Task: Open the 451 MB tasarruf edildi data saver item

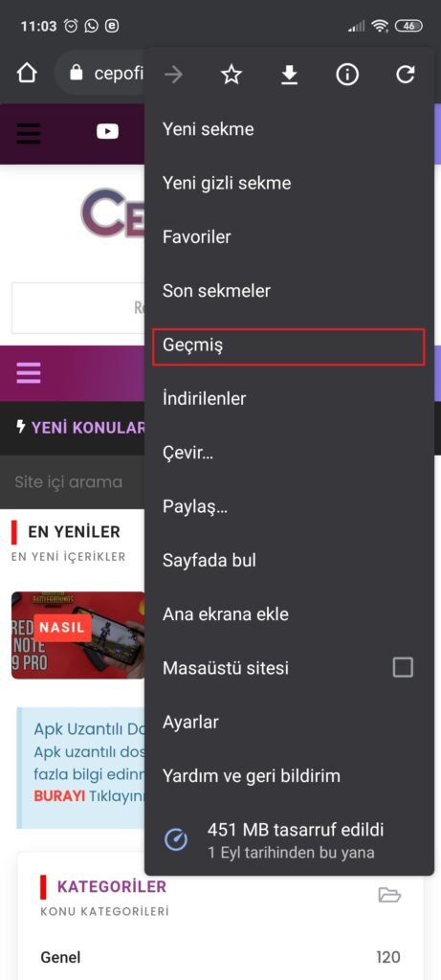Action: click(289, 839)
